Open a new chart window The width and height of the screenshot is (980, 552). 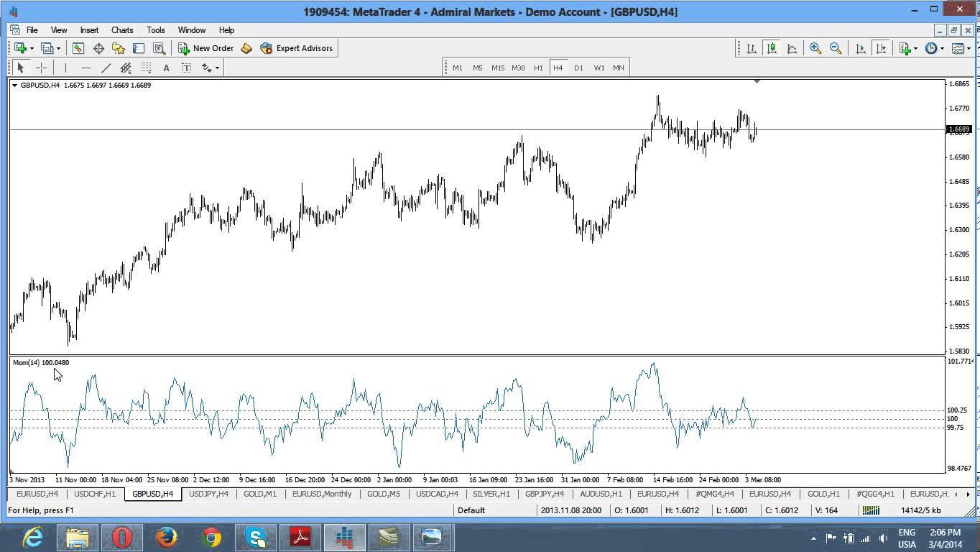coord(19,48)
